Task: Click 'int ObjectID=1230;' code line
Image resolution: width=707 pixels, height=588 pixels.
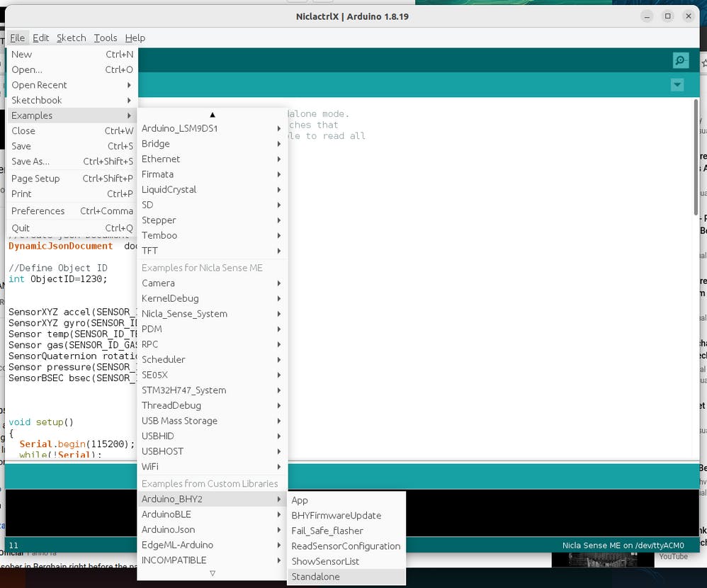Action: [57, 279]
